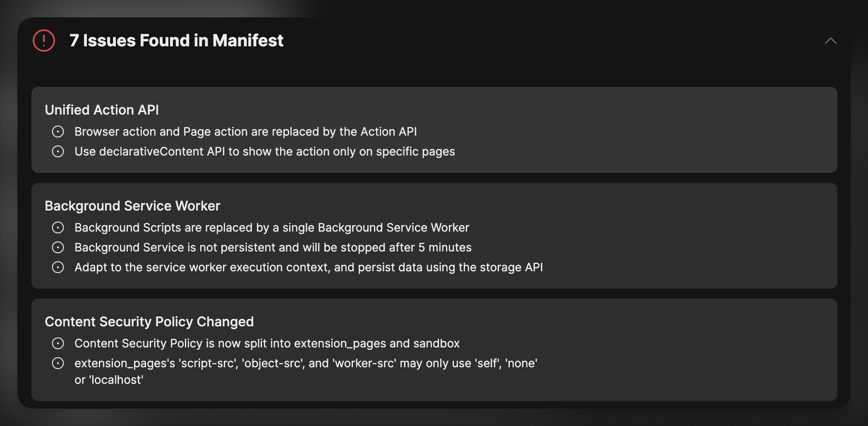Click bullet icon beside 'Use declarativeContent API'
The width and height of the screenshot is (868, 426).
point(58,151)
